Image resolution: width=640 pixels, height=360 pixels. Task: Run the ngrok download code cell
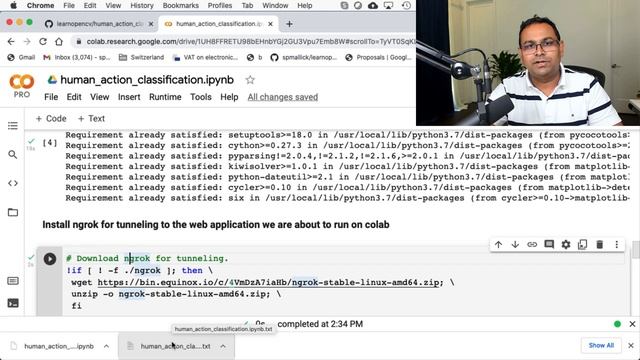pyautogui.click(x=50, y=259)
